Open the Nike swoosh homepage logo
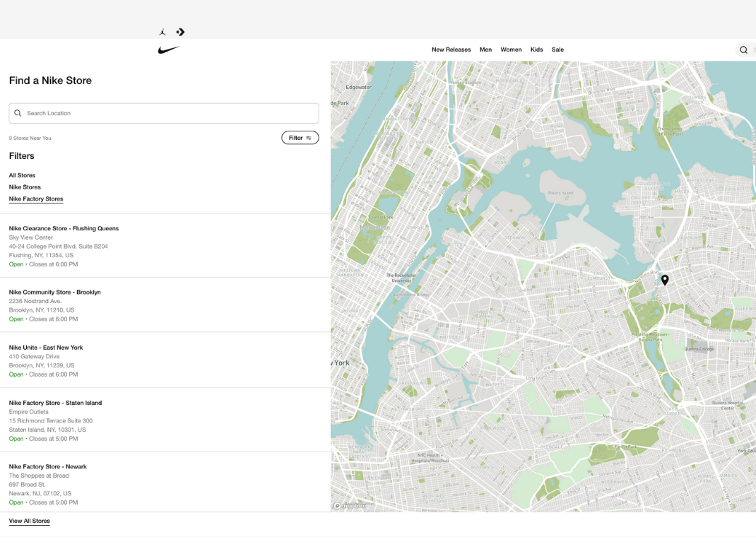The image size is (756, 537). pyautogui.click(x=169, y=49)
